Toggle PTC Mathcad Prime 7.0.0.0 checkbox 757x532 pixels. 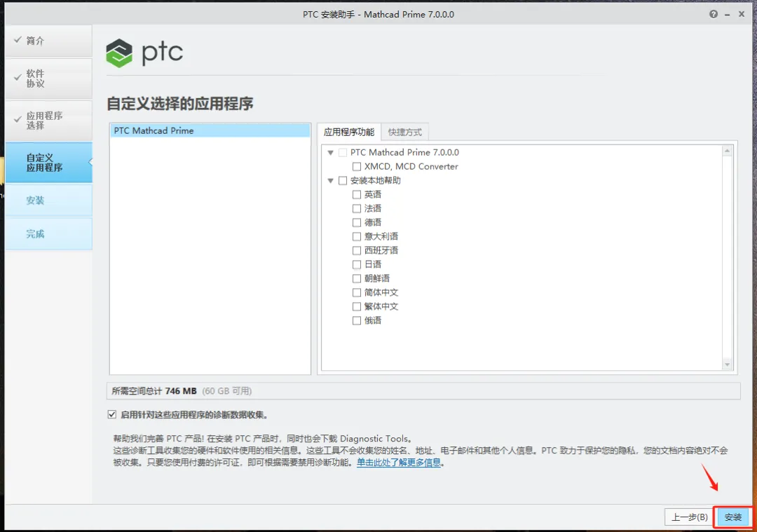click(343, 153)
